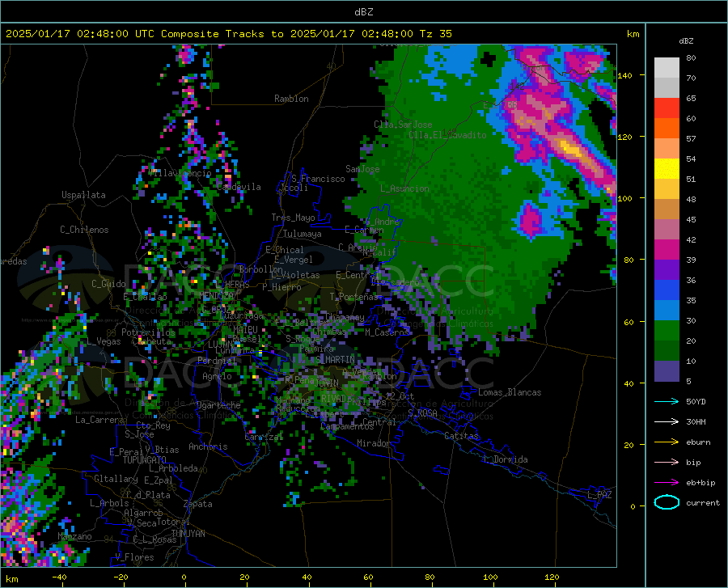Screen dimensions: 728x588
Task: Click the 'C_Chilenos' place label
Action: click(x=84, y=230)
